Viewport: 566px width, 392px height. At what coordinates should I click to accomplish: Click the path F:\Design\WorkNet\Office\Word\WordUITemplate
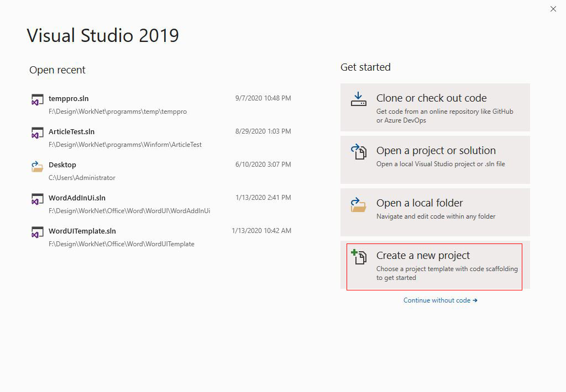point(121,244)
